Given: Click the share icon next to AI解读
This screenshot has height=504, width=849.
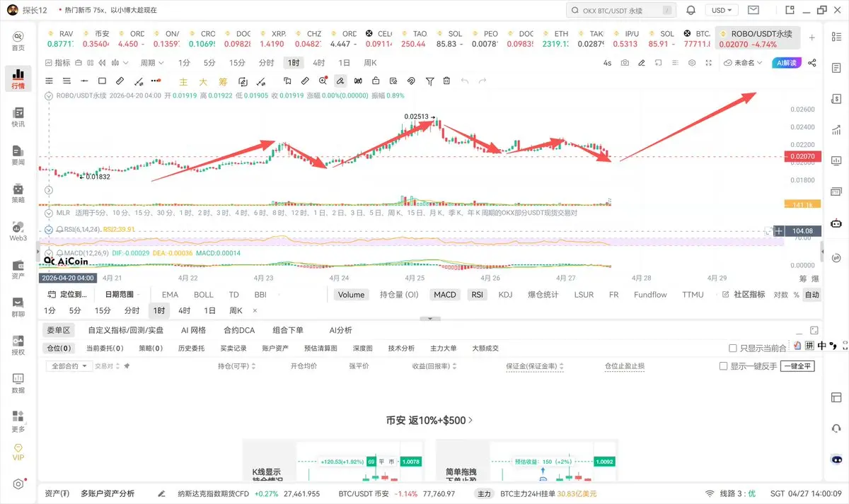Looking at the screenshot, I should pos(812,63).
